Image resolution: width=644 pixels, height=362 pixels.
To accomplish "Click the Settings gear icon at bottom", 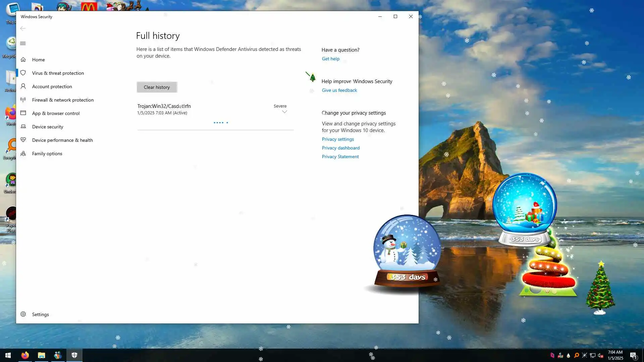I will pyautogui.click(x=23, y=314).
